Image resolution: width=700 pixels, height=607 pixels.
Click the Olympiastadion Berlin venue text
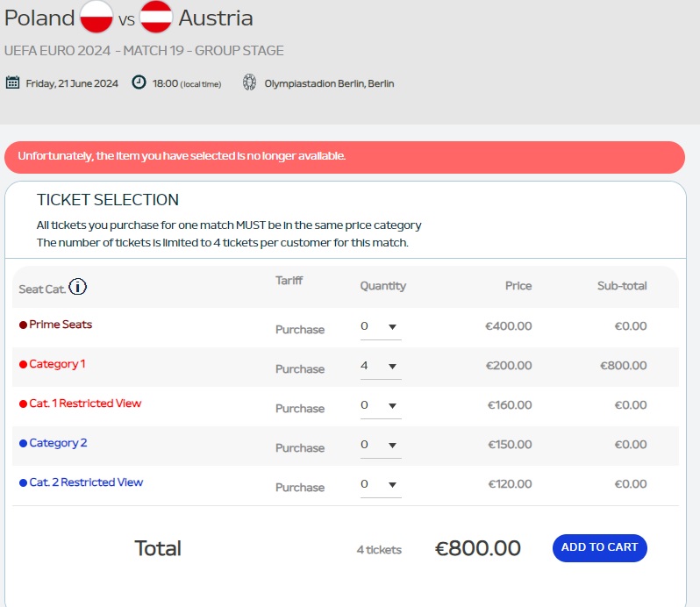pos(329,83)
